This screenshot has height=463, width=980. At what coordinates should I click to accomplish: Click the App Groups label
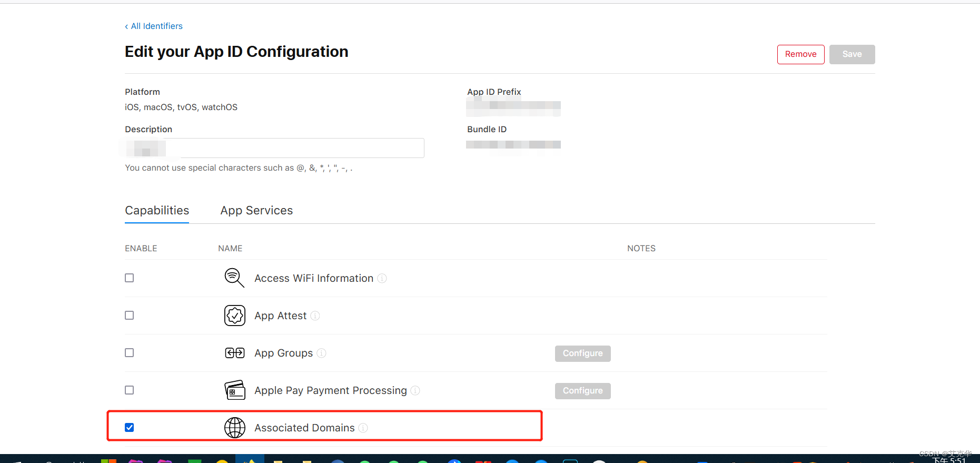pyautogui.click(x=283, y=353)
